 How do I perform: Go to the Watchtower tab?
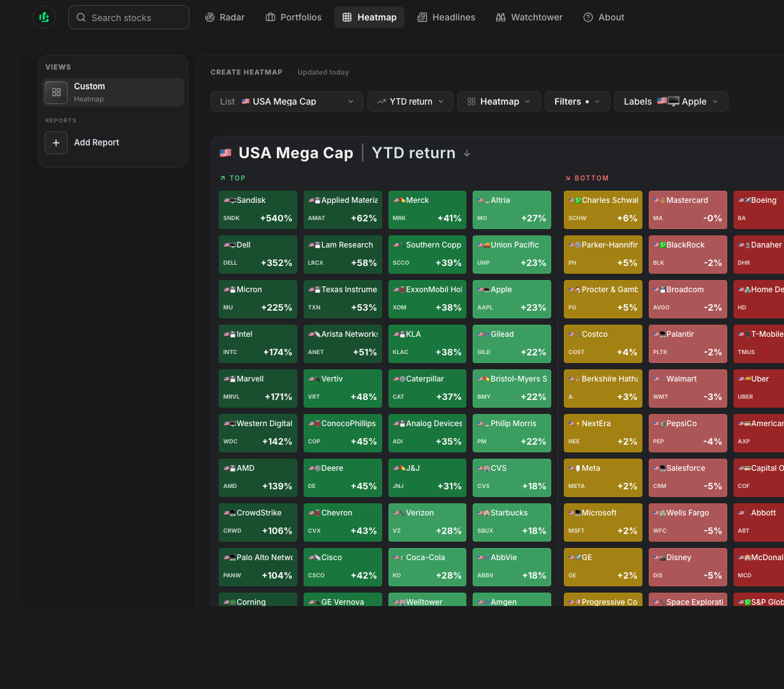tap(529, 17)
